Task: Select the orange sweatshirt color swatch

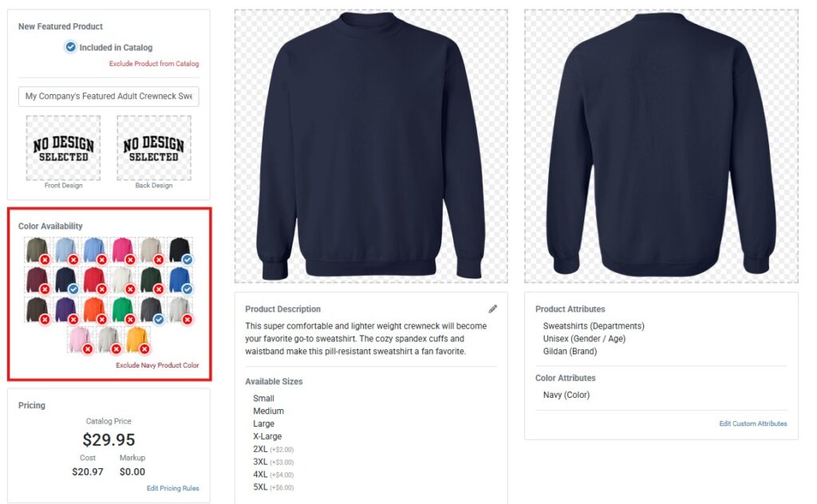Action: pyautogui.click(x=95, y=309)
